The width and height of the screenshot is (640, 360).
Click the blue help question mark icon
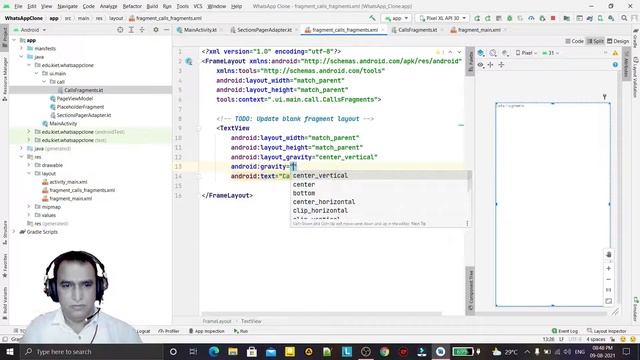tap(615, 65)
